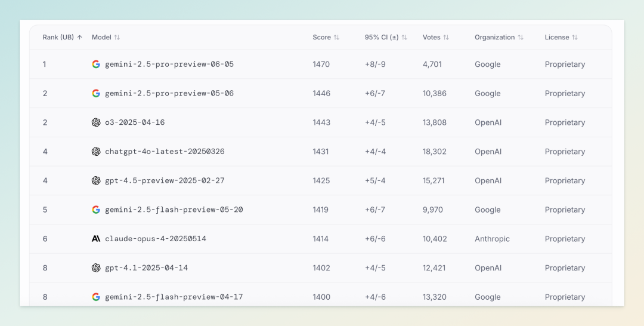This screenshot has width=644, height=326.
Task: Open the o3-2025-04-16 model name
Action: pos(135,122)
